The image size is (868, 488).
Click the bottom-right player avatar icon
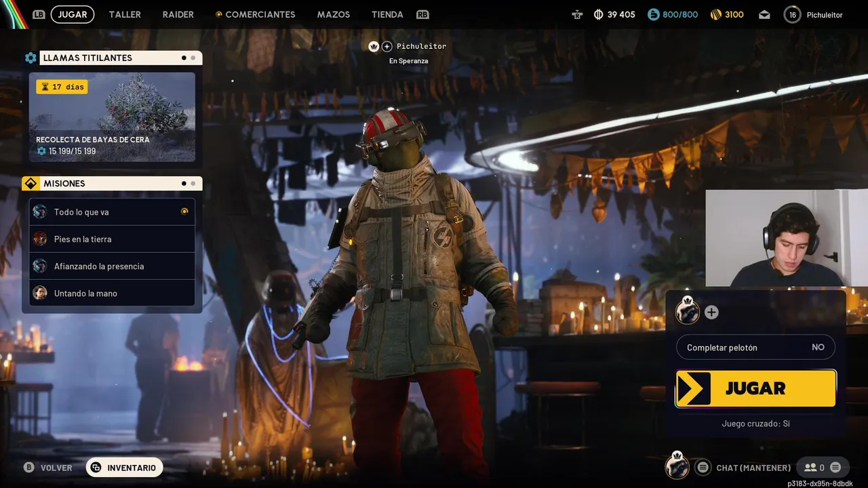point(677,466)
